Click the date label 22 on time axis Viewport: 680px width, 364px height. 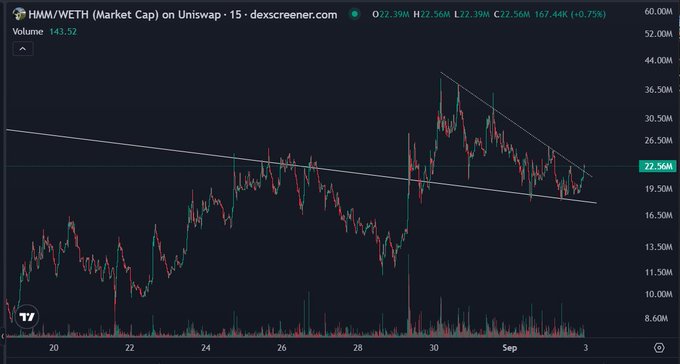[x=130, y=348]
